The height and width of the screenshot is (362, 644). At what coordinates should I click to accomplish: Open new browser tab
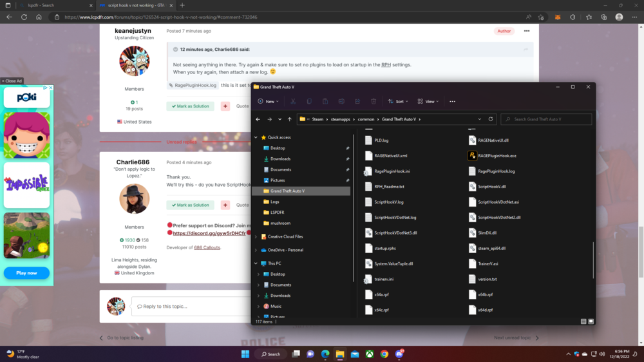coord(182,5)
